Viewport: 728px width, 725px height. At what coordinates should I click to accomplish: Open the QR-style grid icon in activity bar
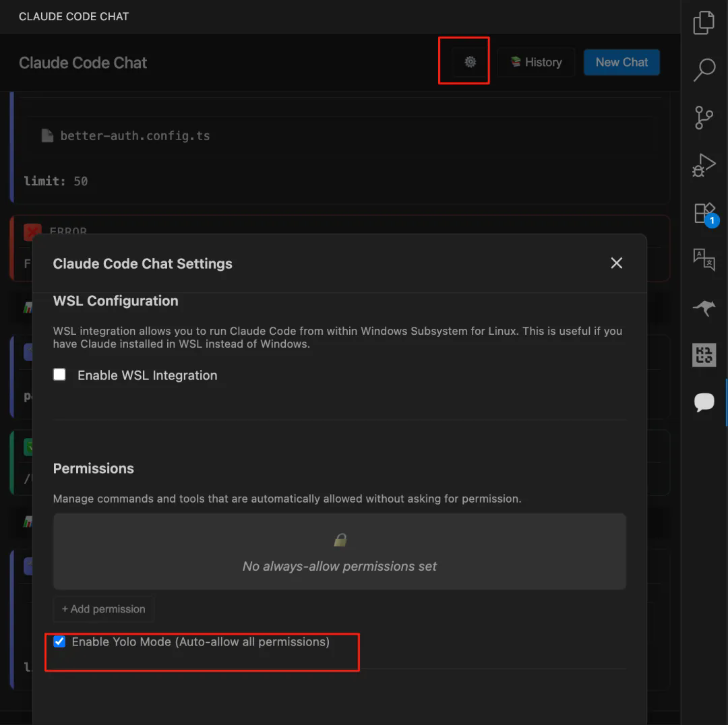tap(704, 355)
